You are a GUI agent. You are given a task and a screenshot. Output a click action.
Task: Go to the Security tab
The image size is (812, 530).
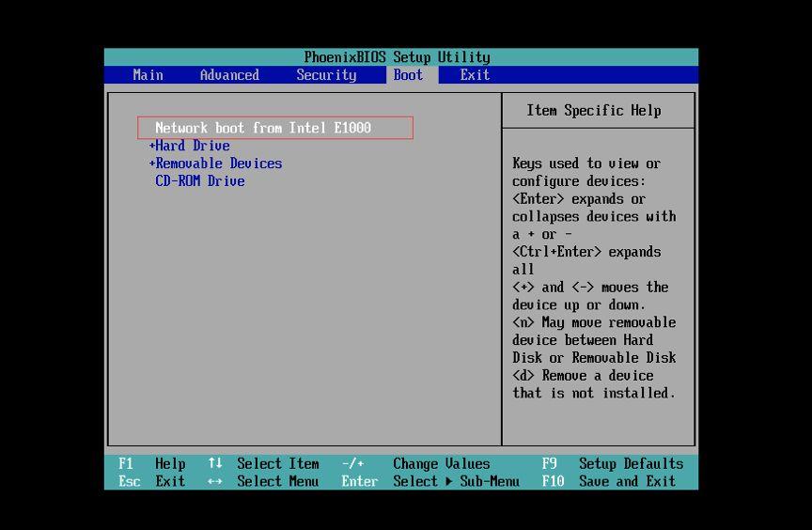[x=326, y=75]
